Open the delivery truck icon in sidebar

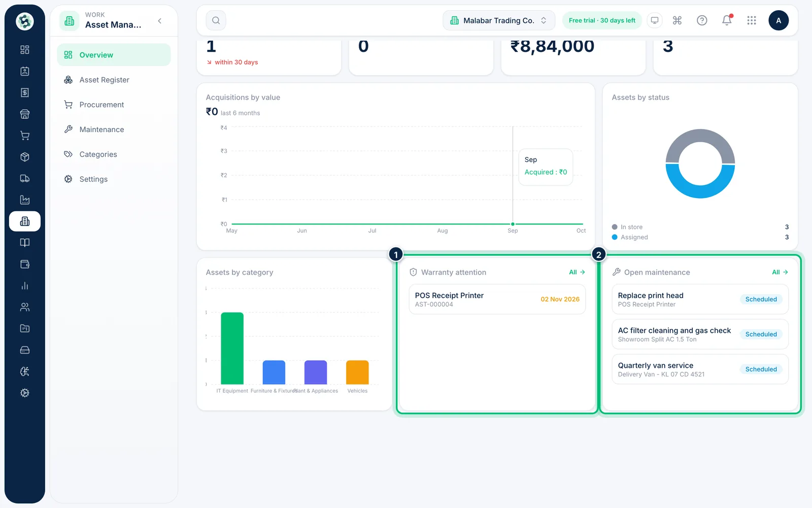(24, 178)
